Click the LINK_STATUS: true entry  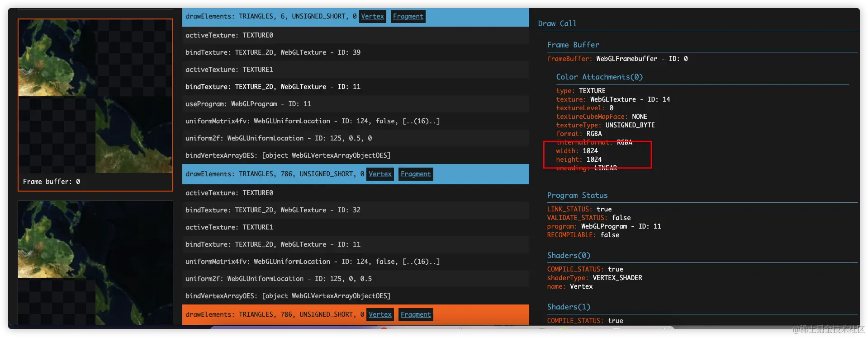(x=579, y=209)
